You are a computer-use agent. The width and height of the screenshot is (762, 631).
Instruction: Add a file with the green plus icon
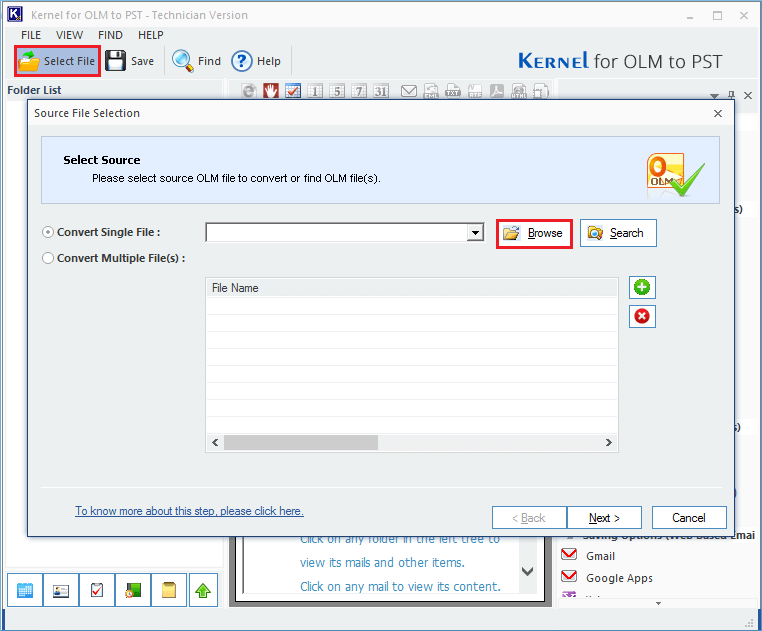point(642,287)
